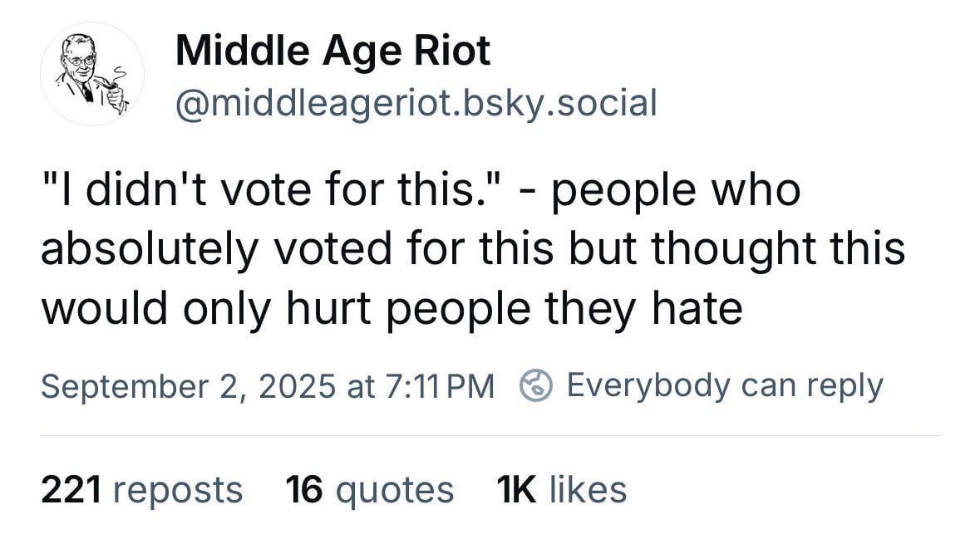Open the Middle Age Riot display name
The height and width of the screenshot is (534, 980).
pyautogui.click(x=332, y=50)
